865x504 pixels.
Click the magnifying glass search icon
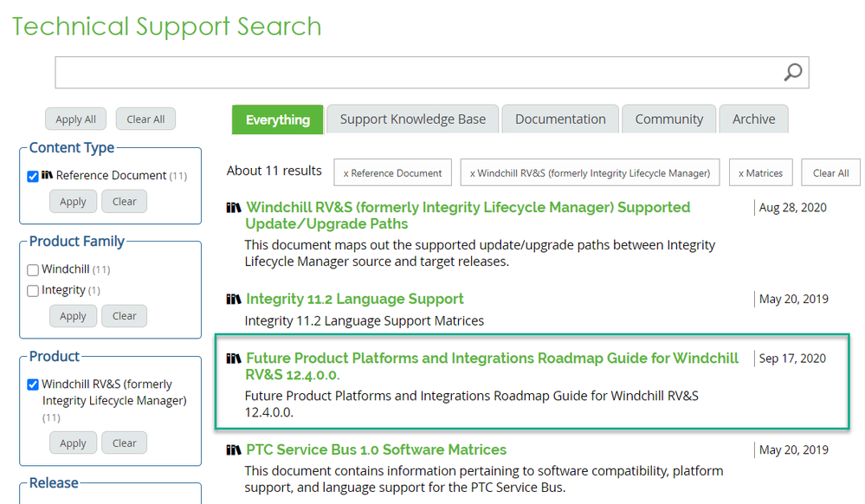pyautogui.click(x=792, y=73)
